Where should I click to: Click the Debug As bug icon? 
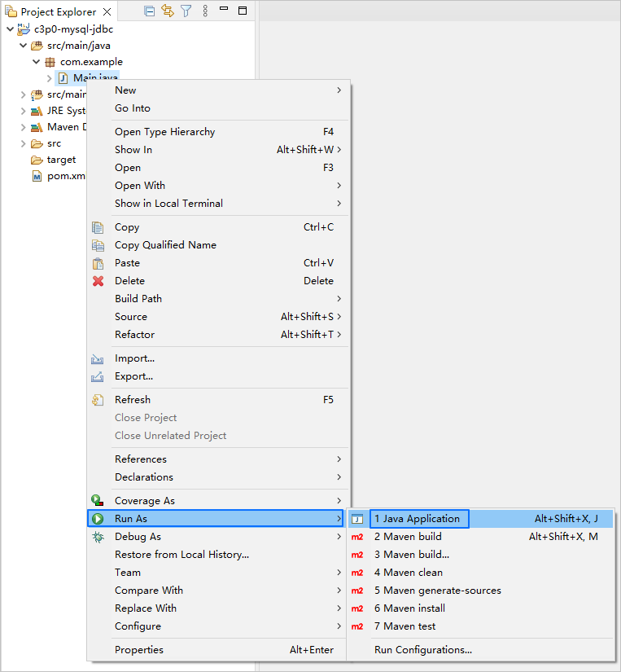[98, 537]
